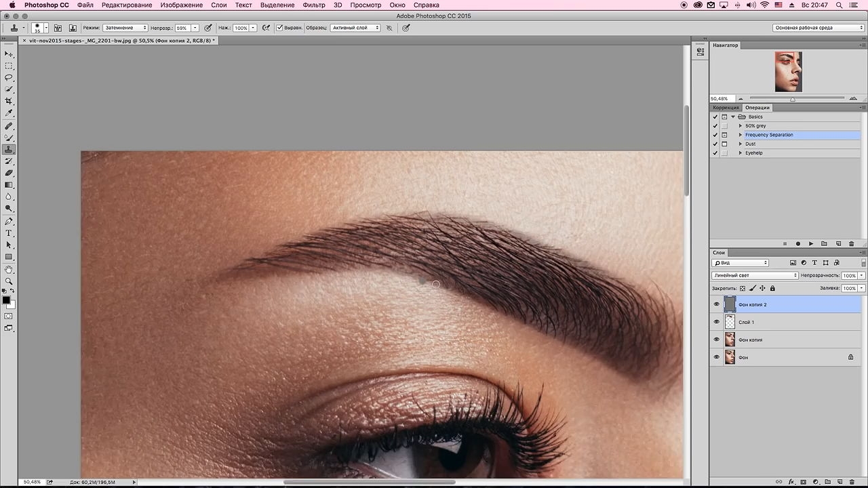Expand the Frequency Separation action
Viewport: 868px width, 488px height.
[741, 135]
